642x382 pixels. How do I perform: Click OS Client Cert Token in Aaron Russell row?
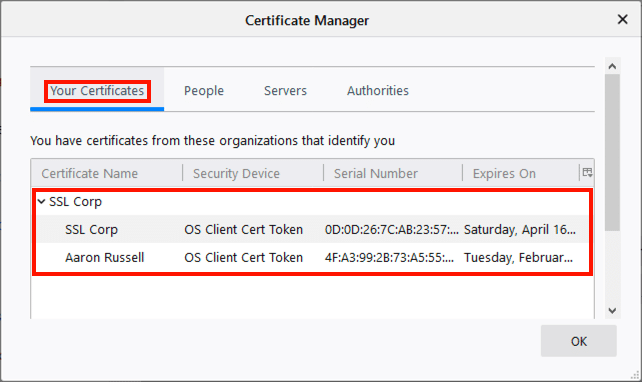(x=244, y=258)
